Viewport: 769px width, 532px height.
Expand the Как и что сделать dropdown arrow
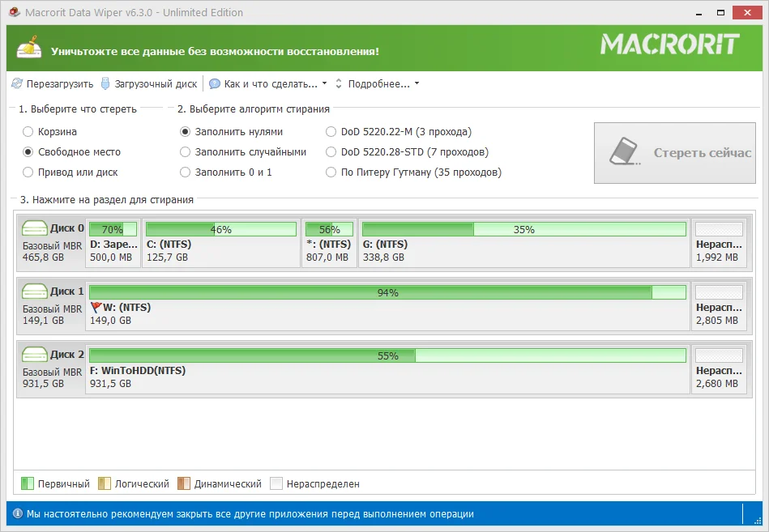tap(324, 83)
